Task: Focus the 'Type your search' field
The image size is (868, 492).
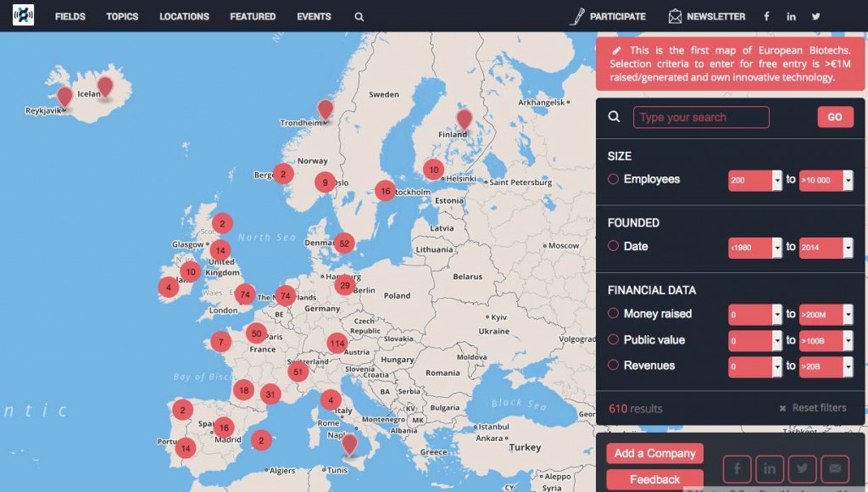Action: 701,117
